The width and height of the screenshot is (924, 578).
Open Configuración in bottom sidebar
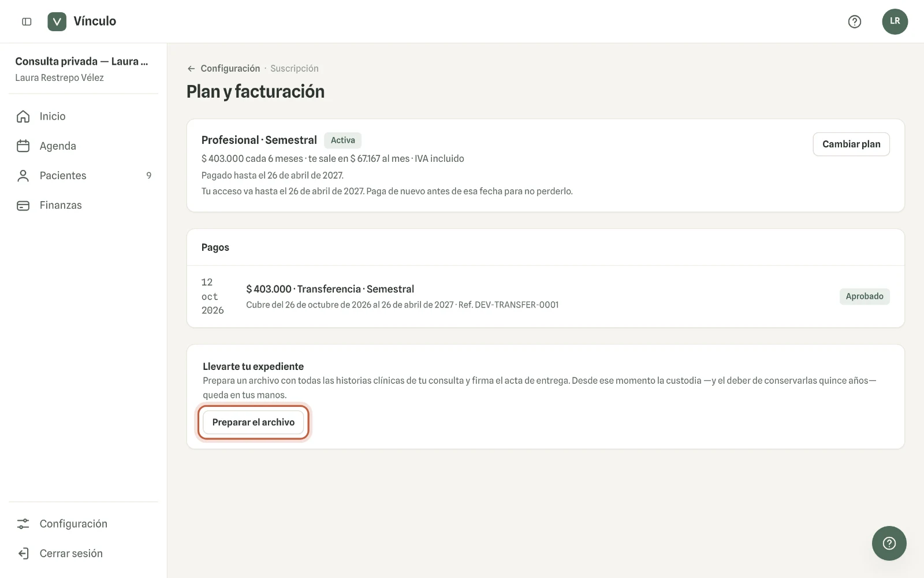[x=84, y=524]
